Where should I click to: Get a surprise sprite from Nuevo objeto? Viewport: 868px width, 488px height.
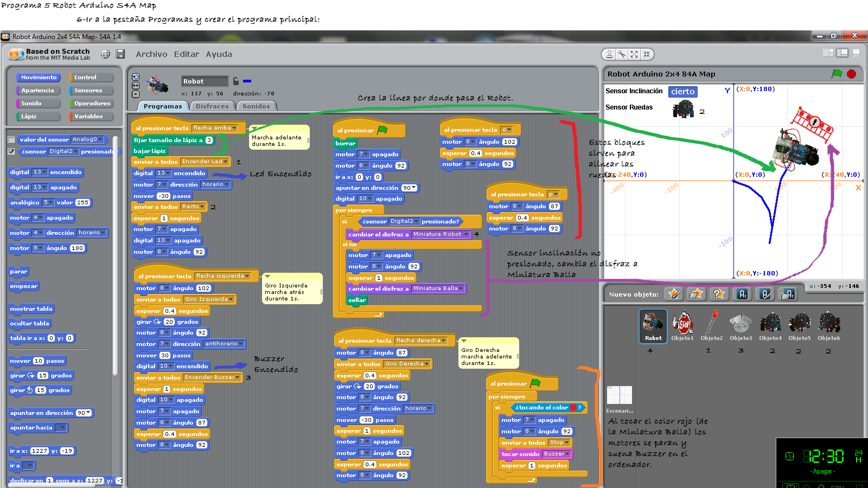(718, 294)
